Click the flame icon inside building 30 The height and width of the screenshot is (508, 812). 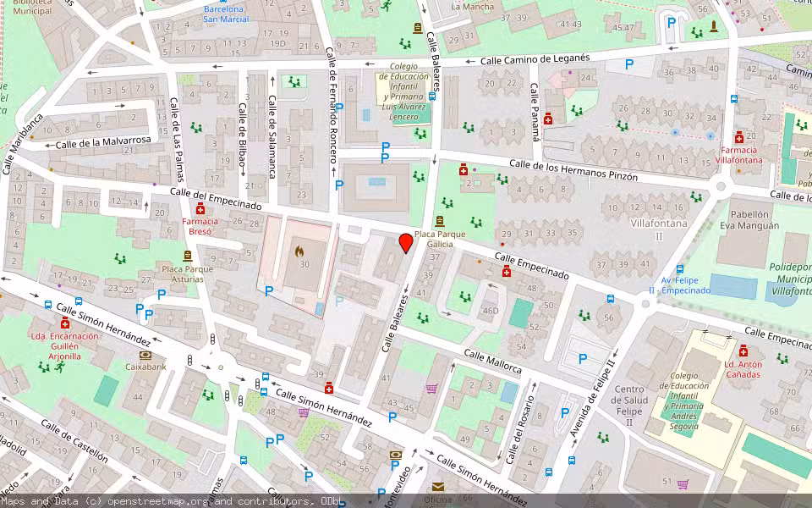(x=299, y=251)
